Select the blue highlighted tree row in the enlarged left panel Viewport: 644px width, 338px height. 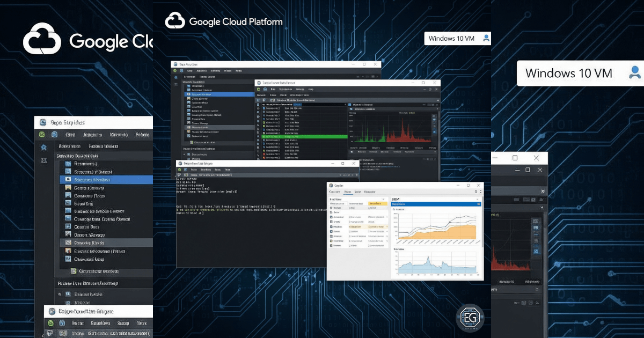106,180
